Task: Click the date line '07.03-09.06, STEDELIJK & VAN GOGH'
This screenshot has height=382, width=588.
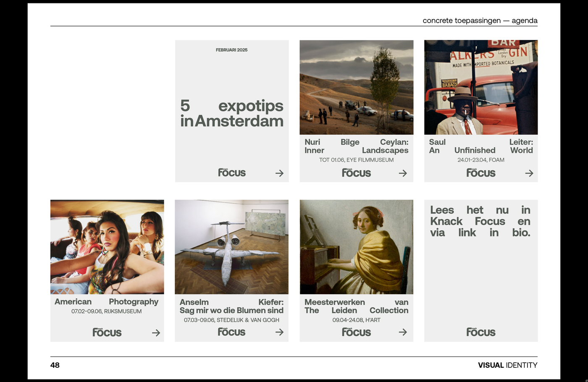Action: (231, 320)
